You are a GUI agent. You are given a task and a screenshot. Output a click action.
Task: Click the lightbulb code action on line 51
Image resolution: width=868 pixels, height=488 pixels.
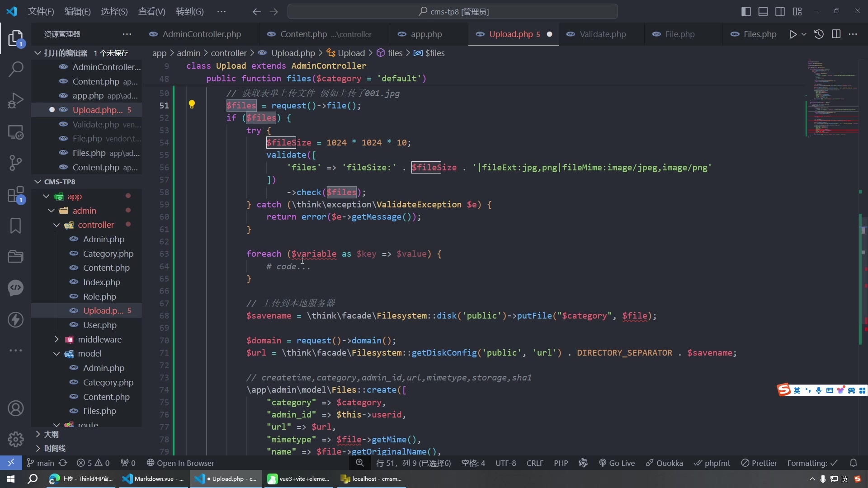coord(193,104)
